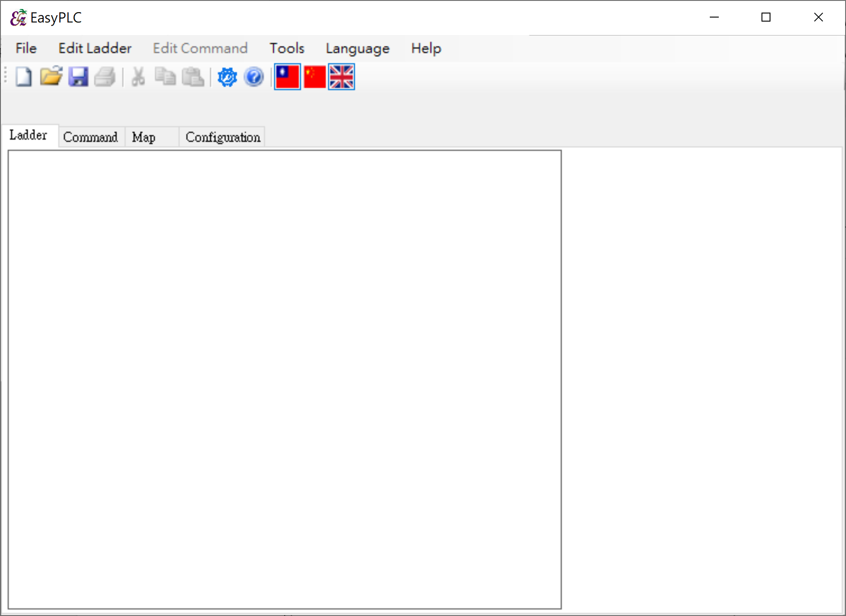Click the Copy icon

point(165,77)
